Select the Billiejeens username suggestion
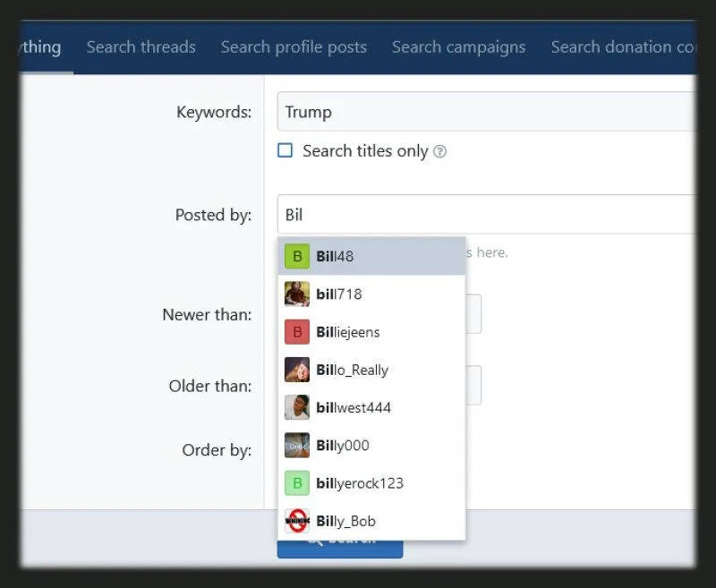This screenshot has width=716, height=588. (x=371, y=332)
